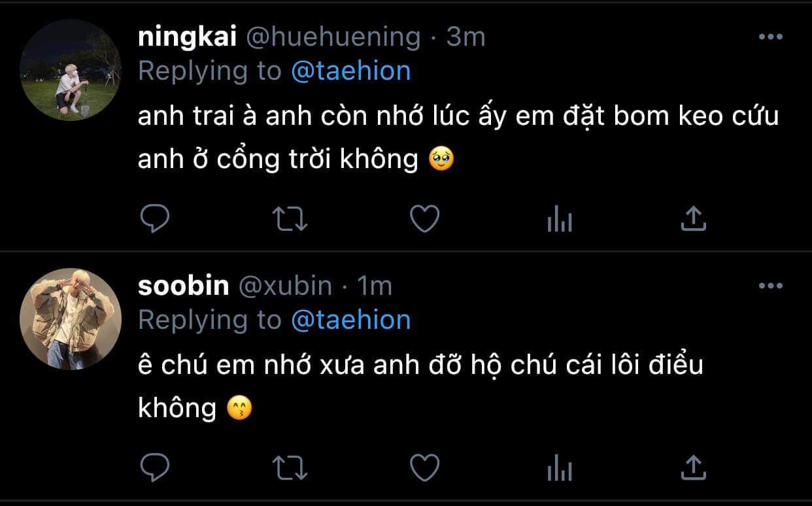Open @taehion link in soobin's reply
812x506 pixels.
pyautogui.click(x=350, y=320)
